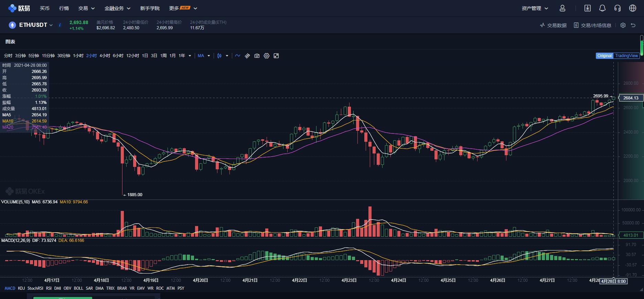This screenshot has width=644, height=299.
Task: Expand chart to fullscreen
Action: pos(276,56)
